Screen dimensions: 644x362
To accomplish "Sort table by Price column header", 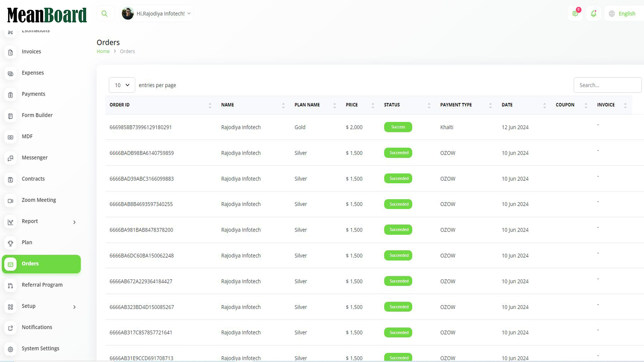I will coord(352,105).
